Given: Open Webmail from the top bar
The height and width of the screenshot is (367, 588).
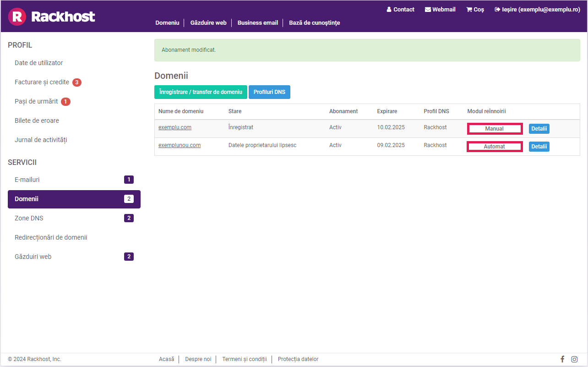Looking at the screenshot, I should click(440, 9).
